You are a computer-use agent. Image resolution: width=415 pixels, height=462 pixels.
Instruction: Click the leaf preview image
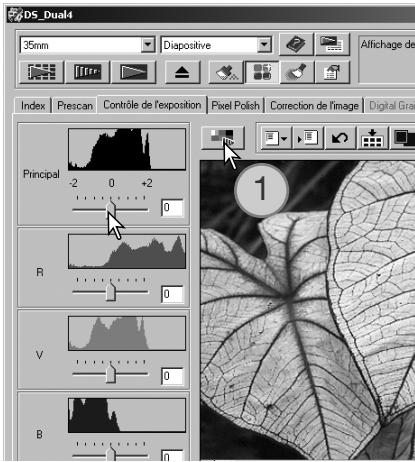307,310
